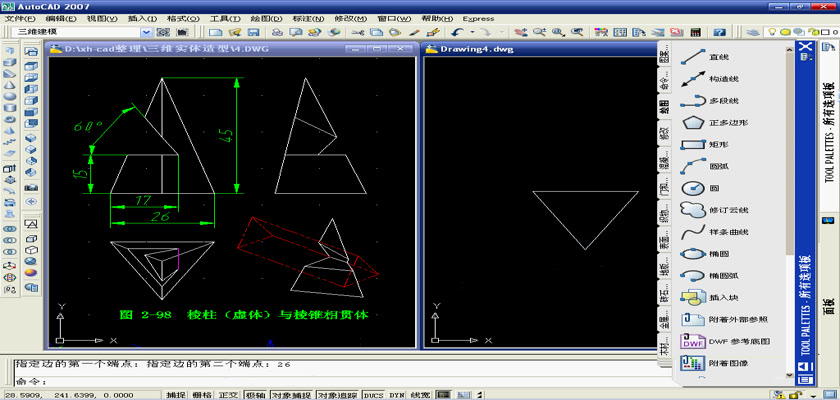This screenshot has height=400, width=840.
Task: Click the Save (floppy disk) icon
Action: point(253,32)
